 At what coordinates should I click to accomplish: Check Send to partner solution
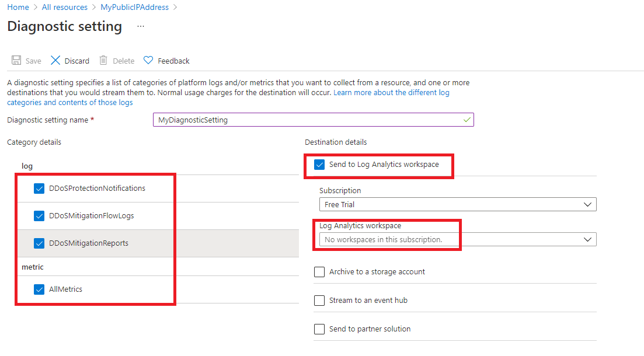tap(319, 329)
